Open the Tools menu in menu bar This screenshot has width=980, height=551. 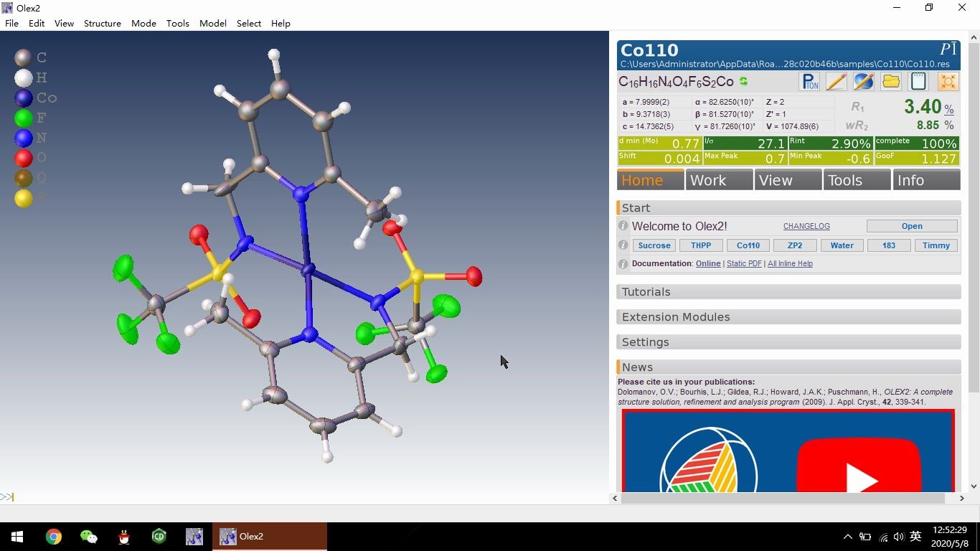pyautogui.click(x=178, y=23)
